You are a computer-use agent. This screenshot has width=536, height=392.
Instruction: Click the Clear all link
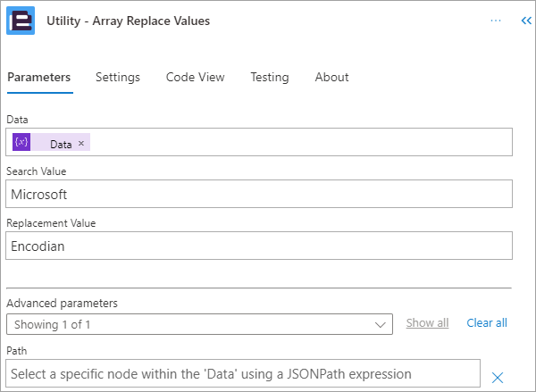(x=487, y=323)
